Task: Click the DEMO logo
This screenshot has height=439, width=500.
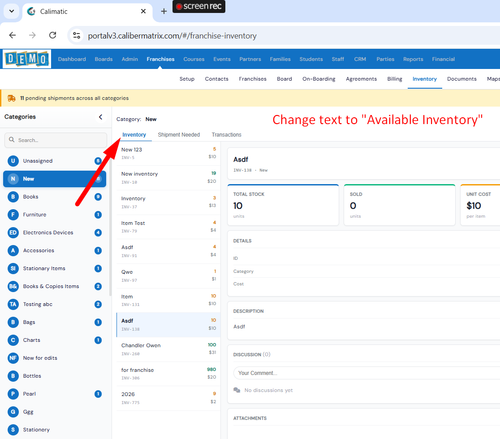Action: tap(27, 59)
